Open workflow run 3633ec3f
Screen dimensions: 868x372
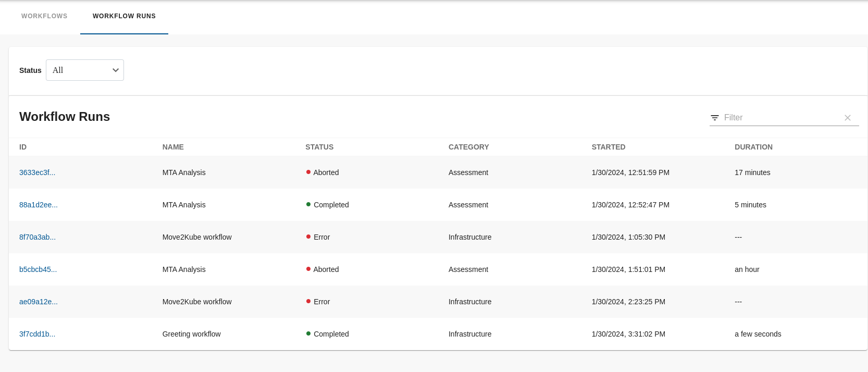point(37,172)
